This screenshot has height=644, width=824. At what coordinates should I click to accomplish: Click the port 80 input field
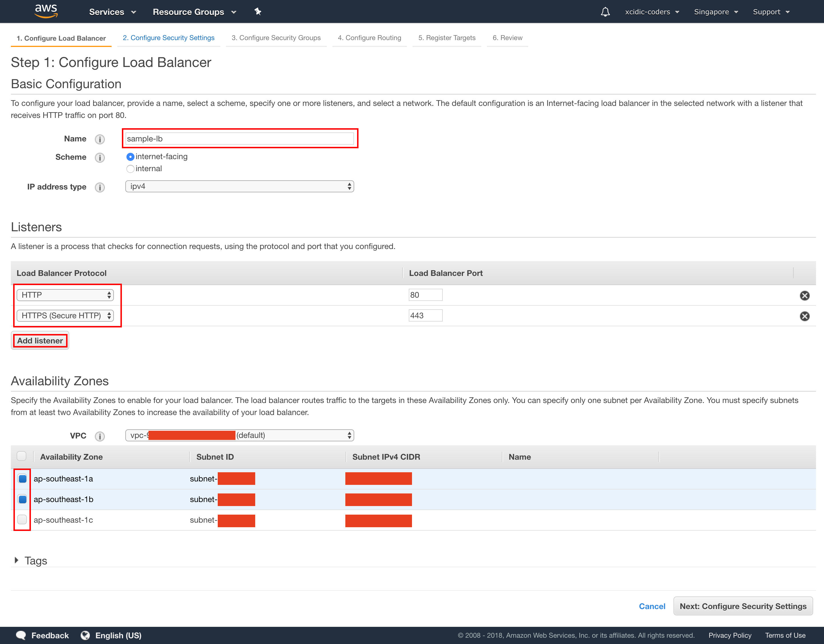coord(425,295)
